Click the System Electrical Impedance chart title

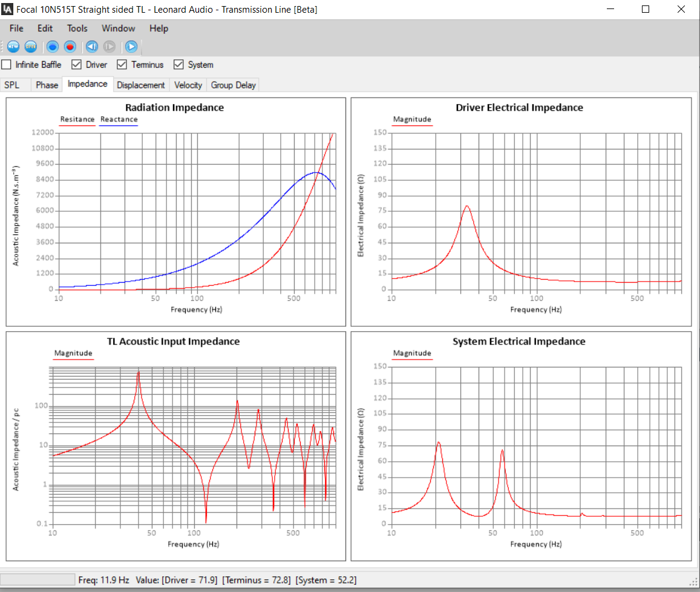tap(518, 341)
